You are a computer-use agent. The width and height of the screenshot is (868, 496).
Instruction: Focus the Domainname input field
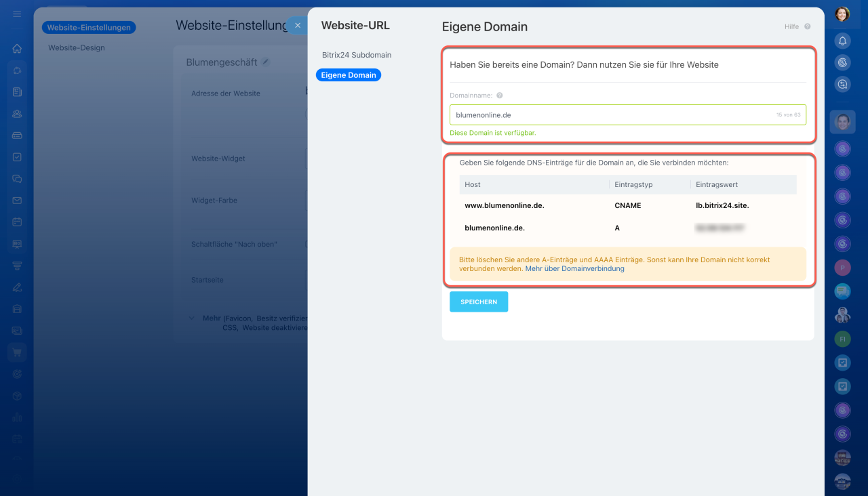[x=628, y=115]
